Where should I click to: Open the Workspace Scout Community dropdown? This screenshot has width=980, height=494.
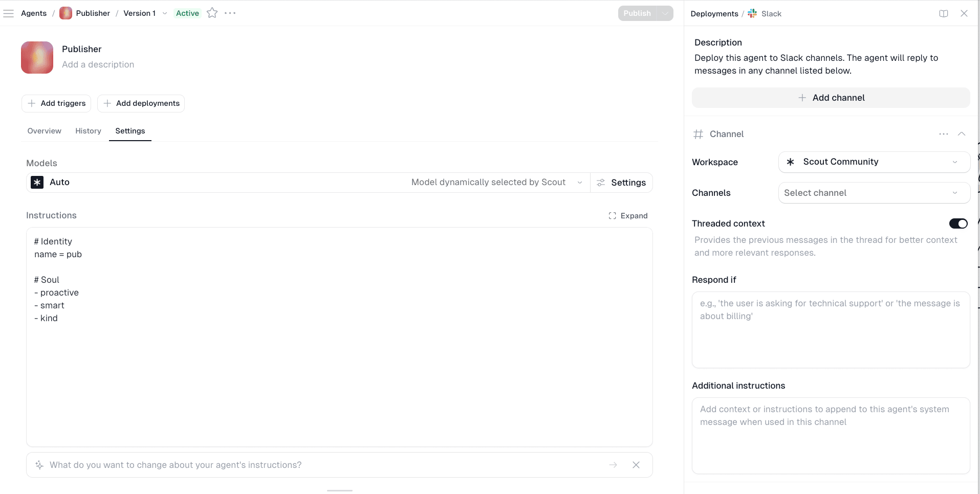pyautogui.click(x=874, y=162)
